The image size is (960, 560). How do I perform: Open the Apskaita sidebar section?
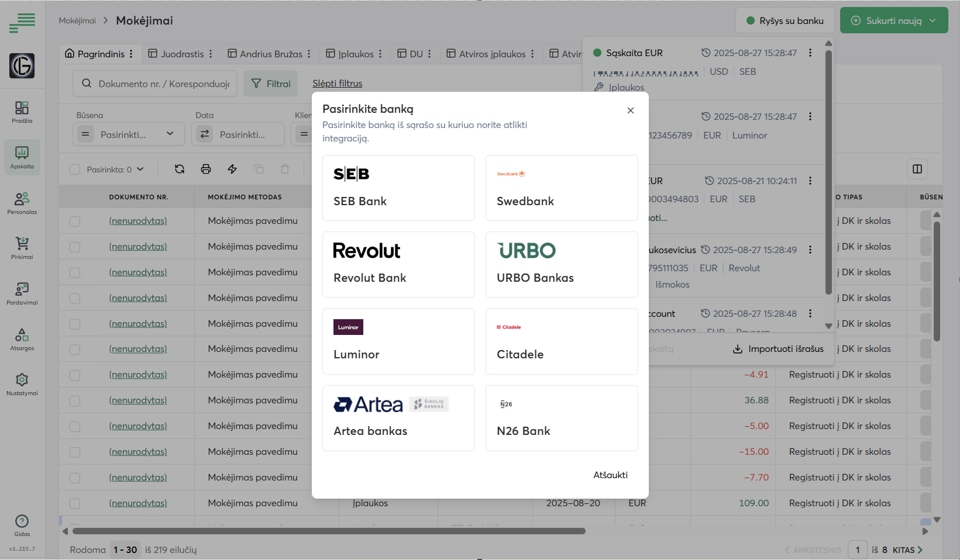pos(22,157)
